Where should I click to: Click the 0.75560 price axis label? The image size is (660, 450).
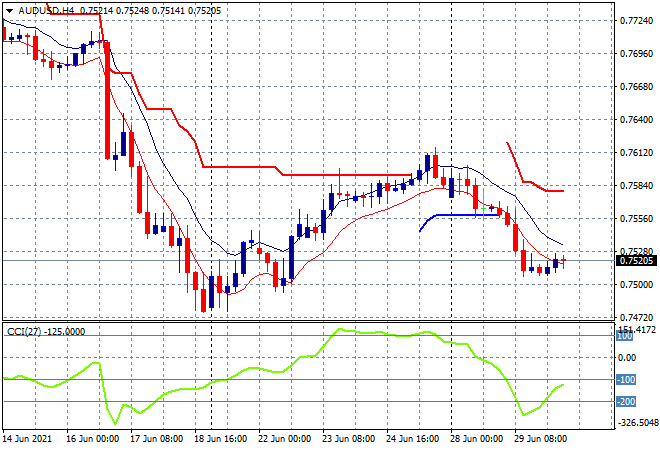pyautogui.click(x=637, y=218)
